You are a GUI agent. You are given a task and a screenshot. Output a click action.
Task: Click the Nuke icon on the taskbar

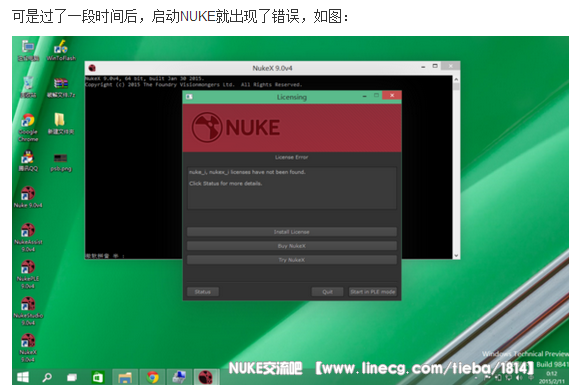[x=205, y=377]
